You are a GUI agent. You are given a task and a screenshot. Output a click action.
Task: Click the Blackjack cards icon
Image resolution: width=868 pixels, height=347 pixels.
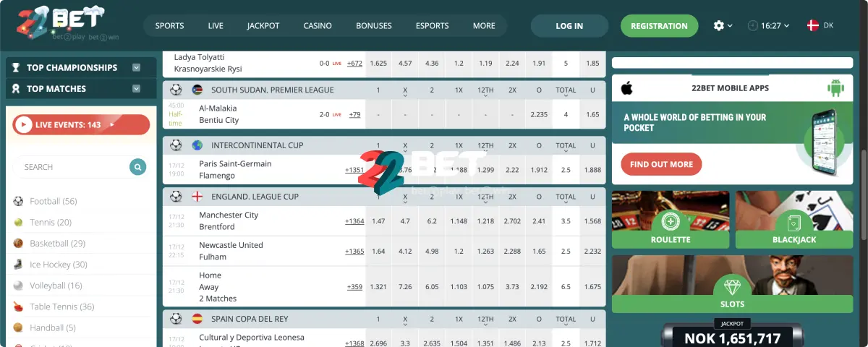tap(794, 221)
